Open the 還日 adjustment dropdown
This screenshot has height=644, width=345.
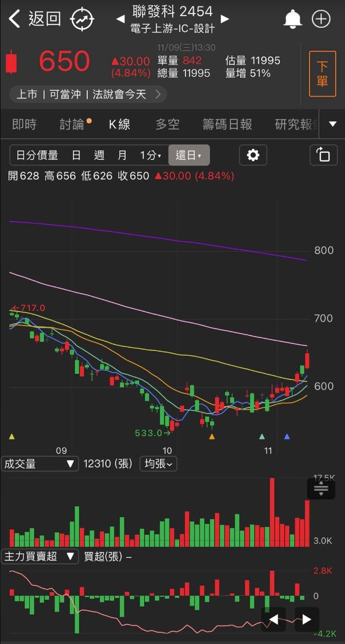click(188, 155)
